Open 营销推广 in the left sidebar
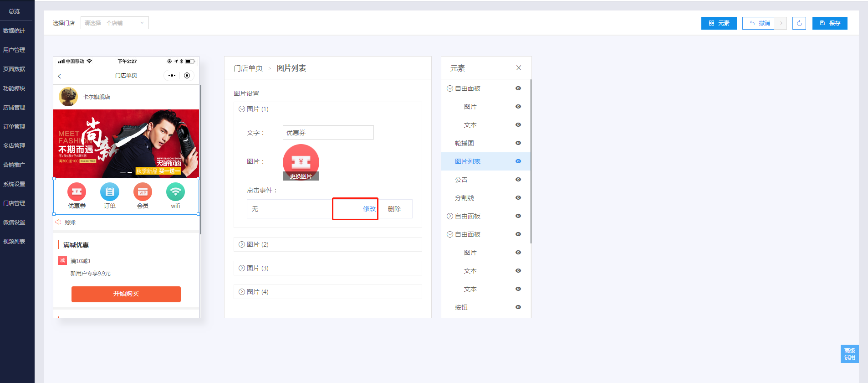Viewport: 868px width, 383px height. point(14,165)
